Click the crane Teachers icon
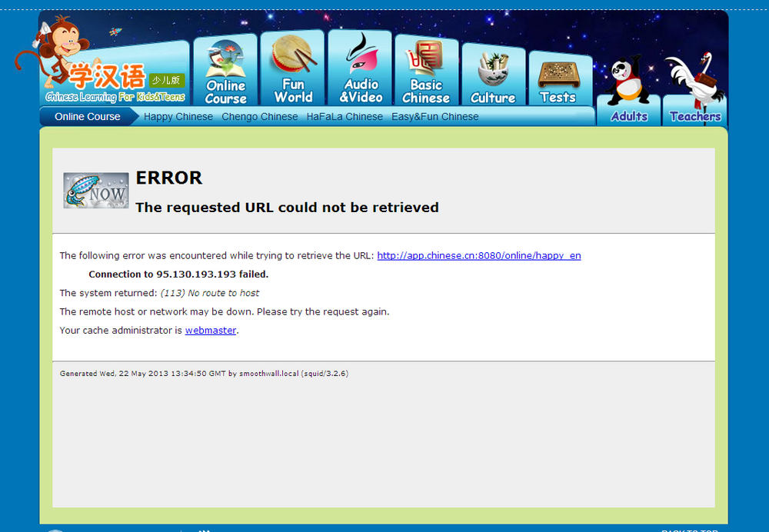Viewport: 769px width, 532px height. (694, 80)
